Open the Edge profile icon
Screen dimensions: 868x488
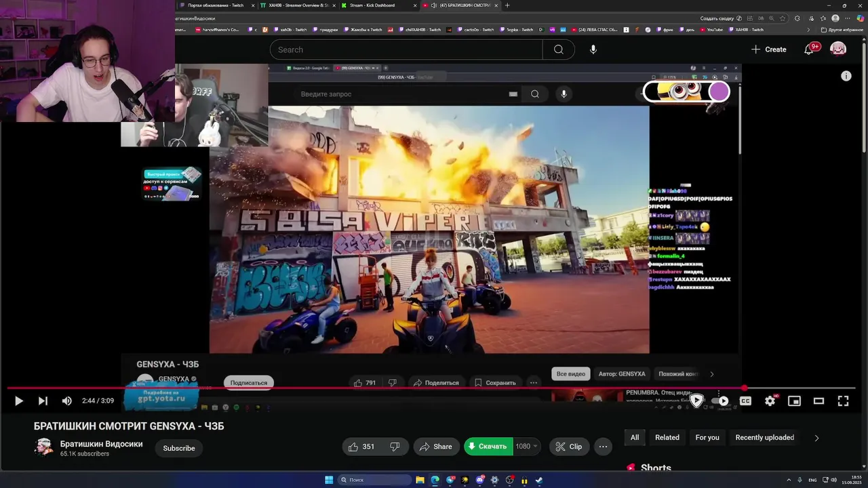point(835,18)
